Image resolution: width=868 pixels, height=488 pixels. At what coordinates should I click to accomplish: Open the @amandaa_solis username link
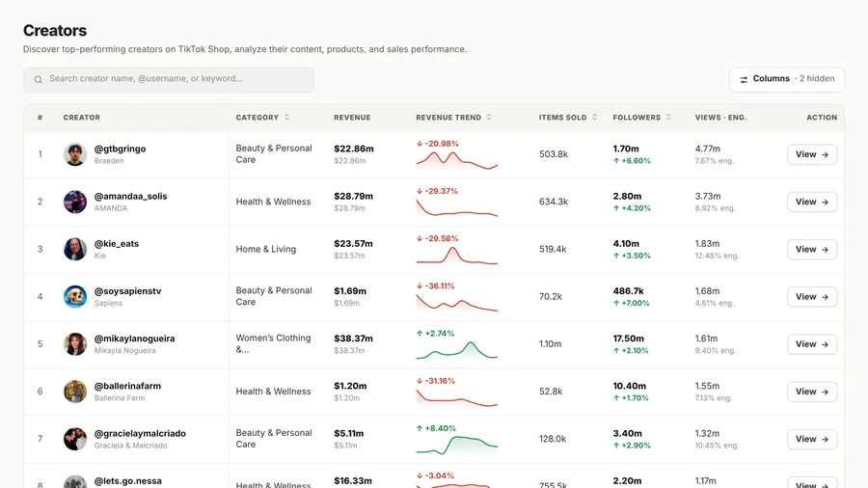130,196
